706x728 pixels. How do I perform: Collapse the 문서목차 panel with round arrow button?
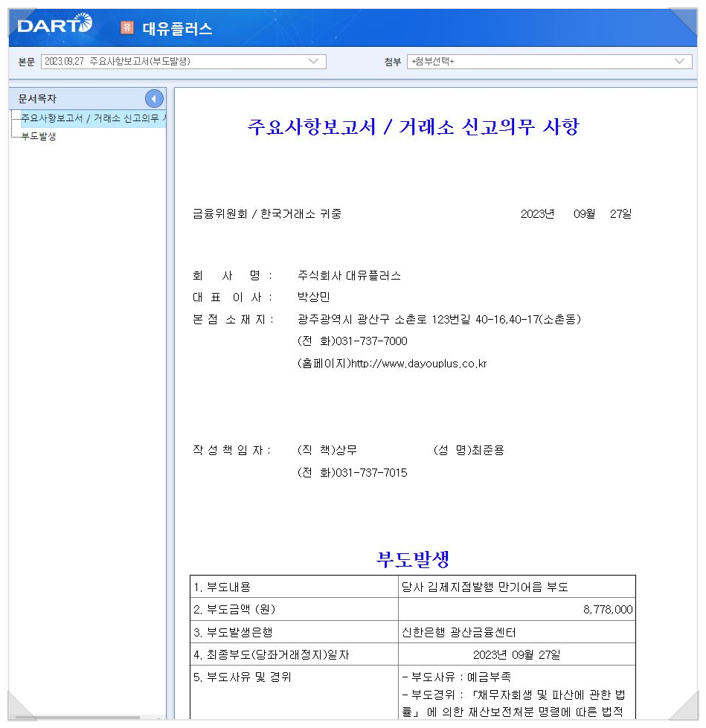[154, 98]
